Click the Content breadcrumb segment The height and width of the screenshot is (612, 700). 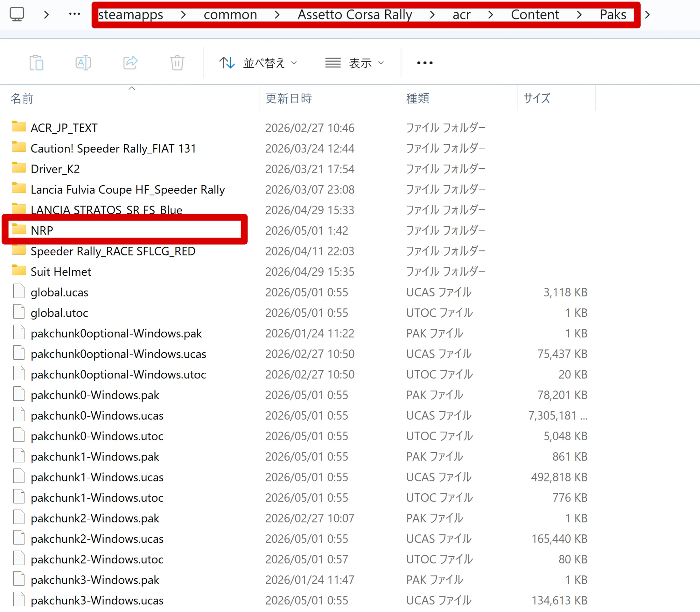coord(535,15)
